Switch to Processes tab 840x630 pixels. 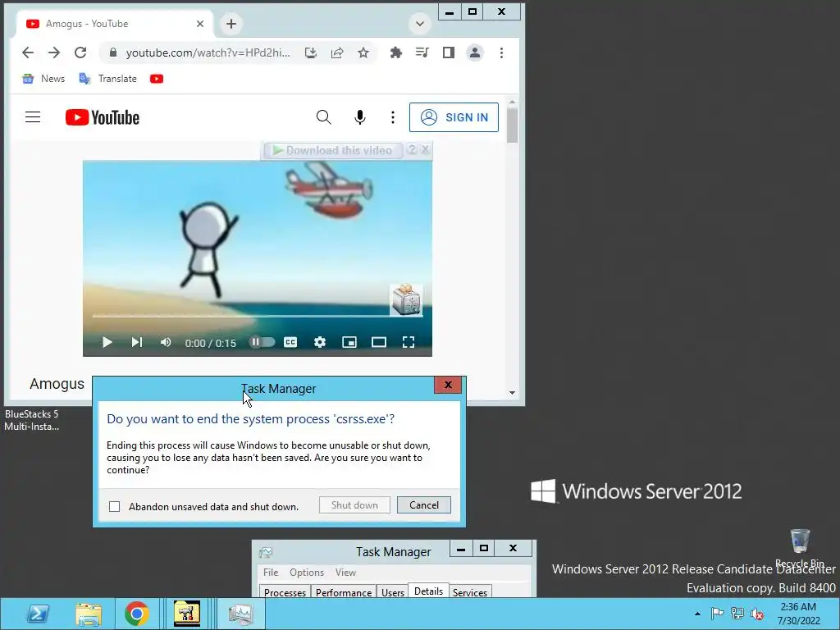pyautogui.click(x=285, y=592)
